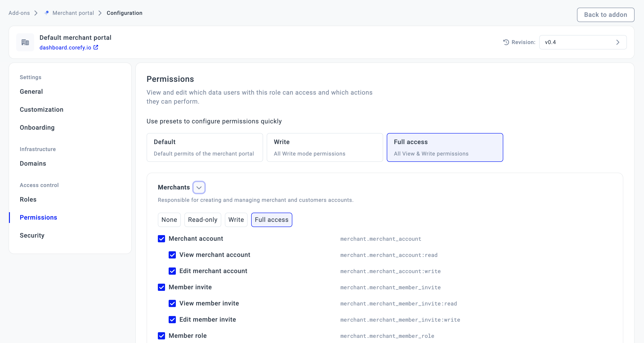Image resolution: width=644 pixels, height=343 pixels.
Task: Toggle the Member role checkbox
Action: 161,336
